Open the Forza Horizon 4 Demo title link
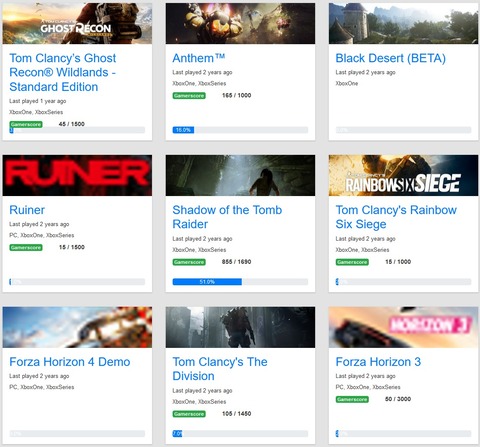480x447 pixels. [x=70, y=362]
